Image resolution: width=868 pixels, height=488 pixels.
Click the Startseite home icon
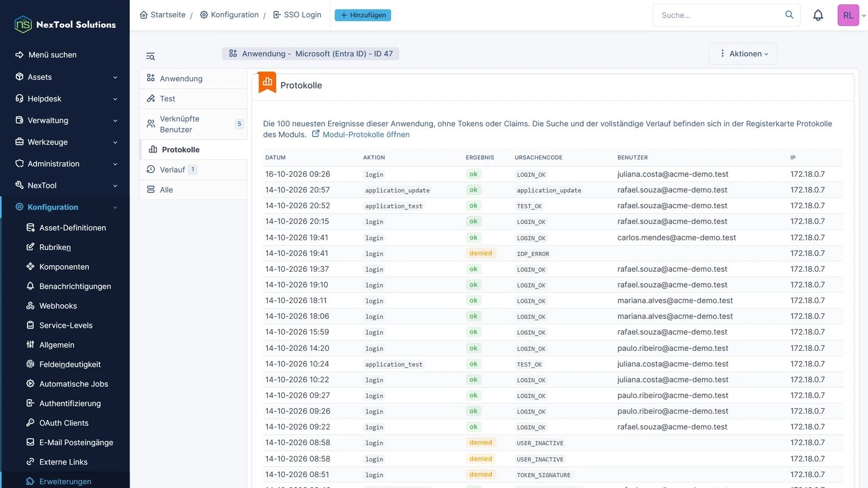[x=144, y=15]
